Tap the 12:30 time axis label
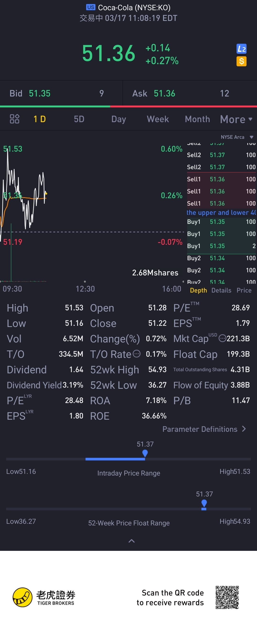 click(85, 289)
